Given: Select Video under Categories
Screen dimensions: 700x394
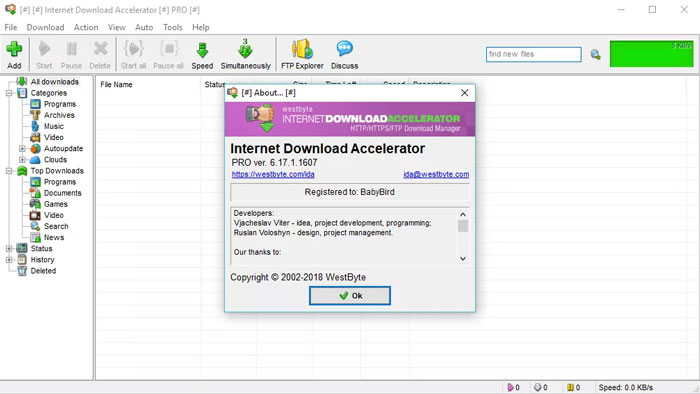Looking at the screenshot, I should pos(54,137).
